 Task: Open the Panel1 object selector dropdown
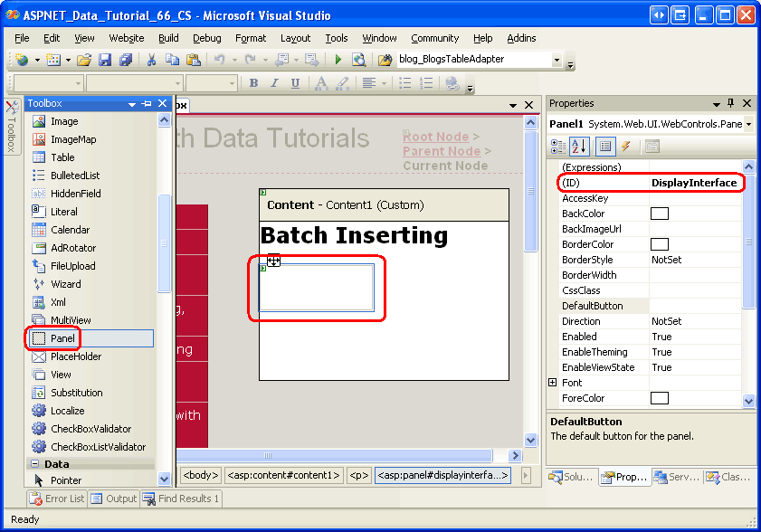pos(748,124)
